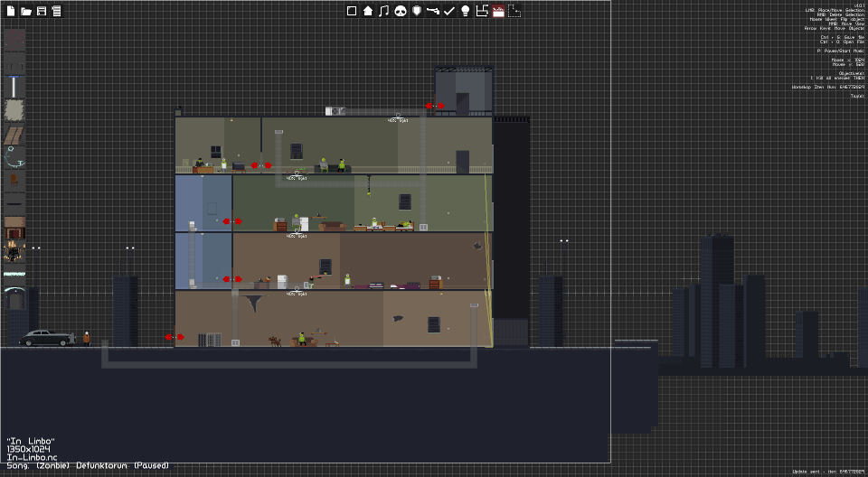
Task: Open the music note song selector
Action: (383, 11)
